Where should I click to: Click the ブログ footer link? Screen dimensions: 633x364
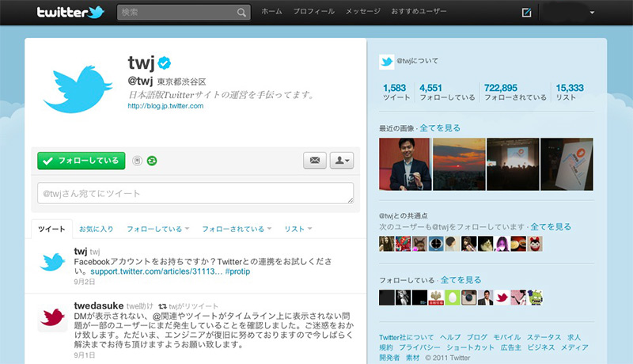point(477,337)
